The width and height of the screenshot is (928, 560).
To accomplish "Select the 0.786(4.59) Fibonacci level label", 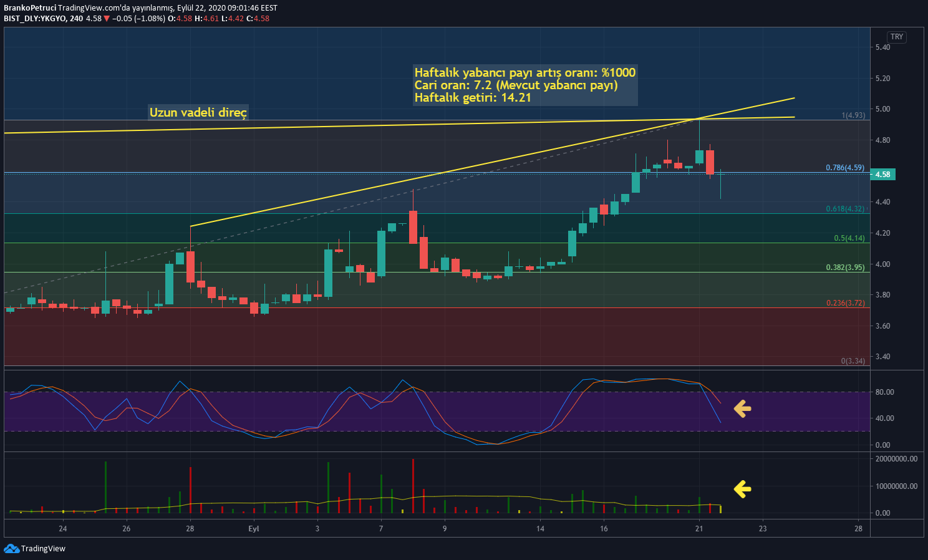I will point(845,168).
